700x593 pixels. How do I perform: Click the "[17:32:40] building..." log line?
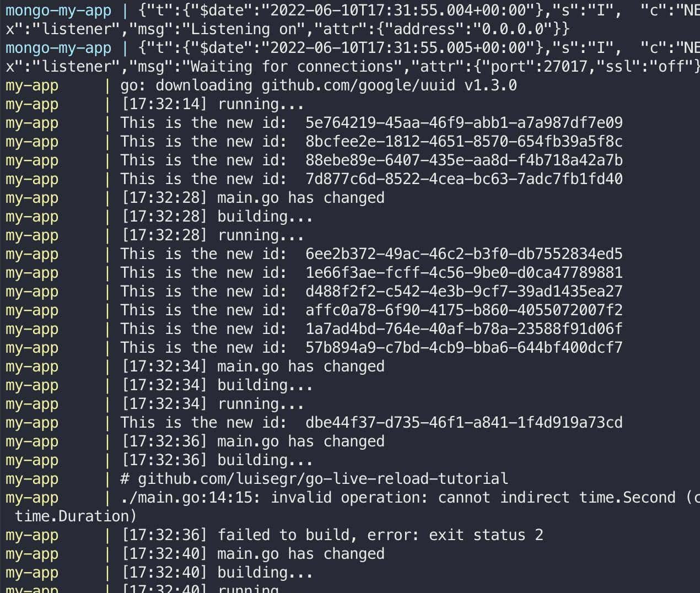click(217, 573)
